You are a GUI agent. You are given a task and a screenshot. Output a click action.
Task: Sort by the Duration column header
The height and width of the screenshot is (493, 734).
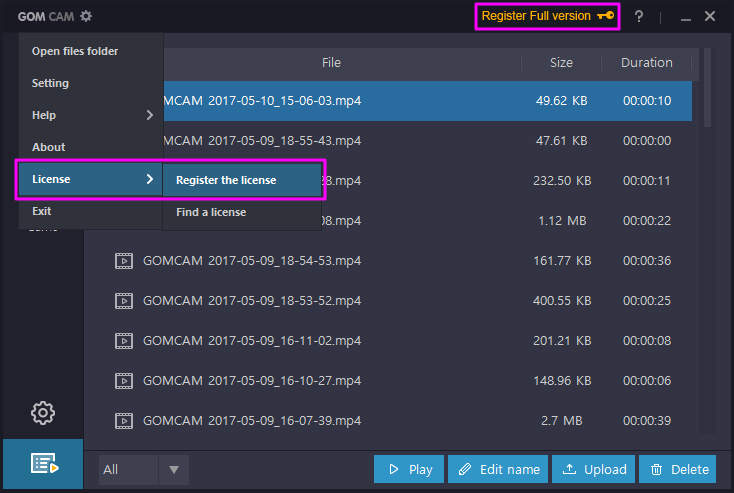pyautogui.click(x=646, y=63)
